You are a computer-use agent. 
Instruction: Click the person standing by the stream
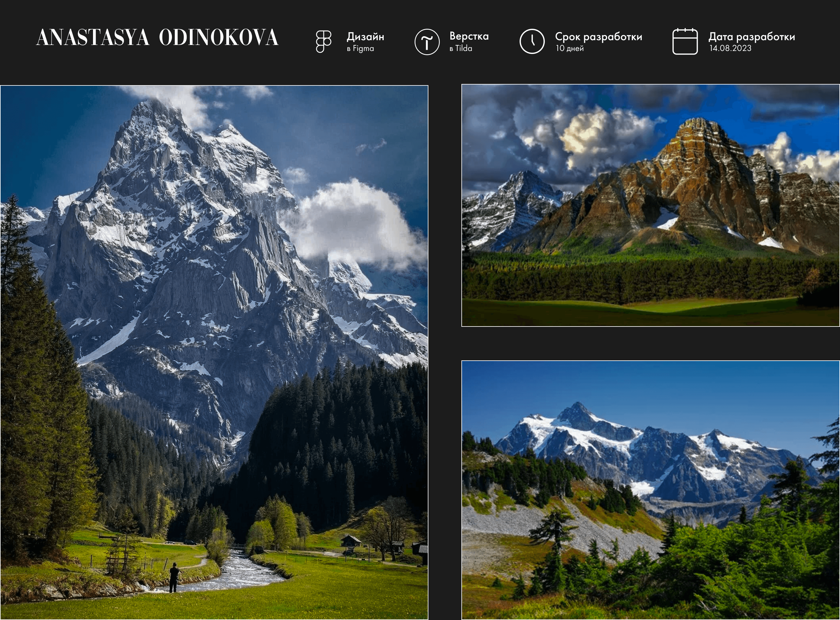(174, 577)
